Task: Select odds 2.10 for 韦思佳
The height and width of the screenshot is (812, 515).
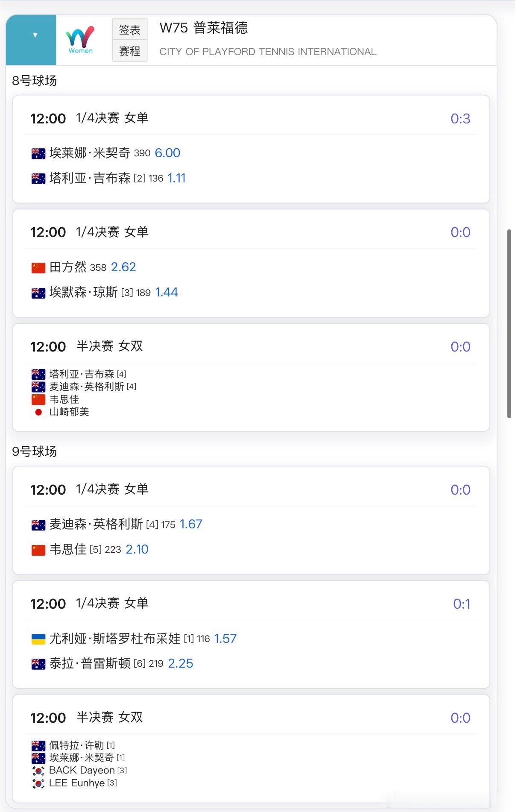Action: pyautogui.click(x=137, y=549)
